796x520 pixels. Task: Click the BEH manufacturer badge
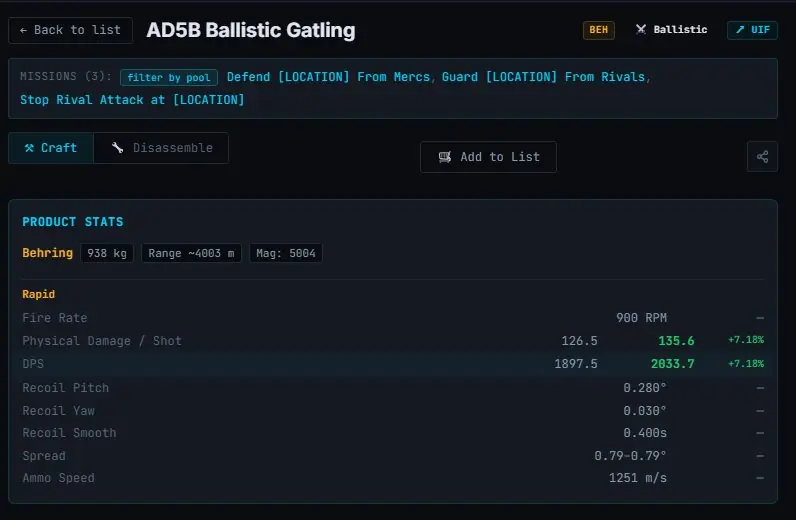599,30
